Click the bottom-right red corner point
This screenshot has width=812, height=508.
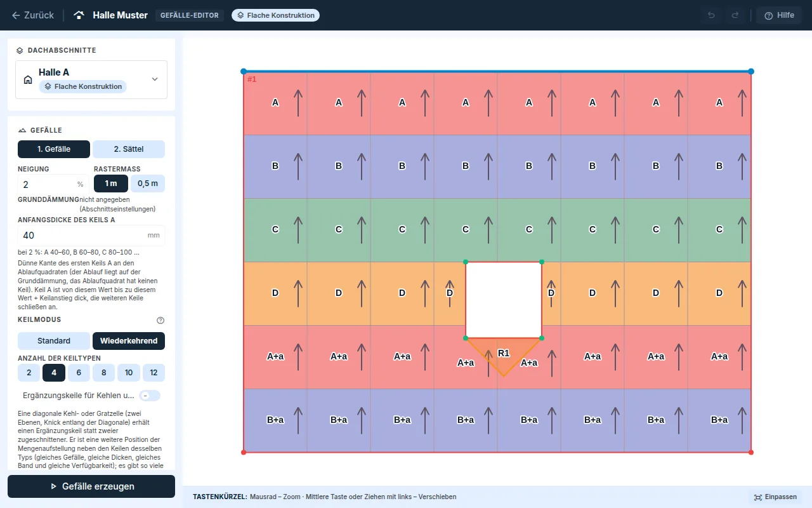(751, 452)
